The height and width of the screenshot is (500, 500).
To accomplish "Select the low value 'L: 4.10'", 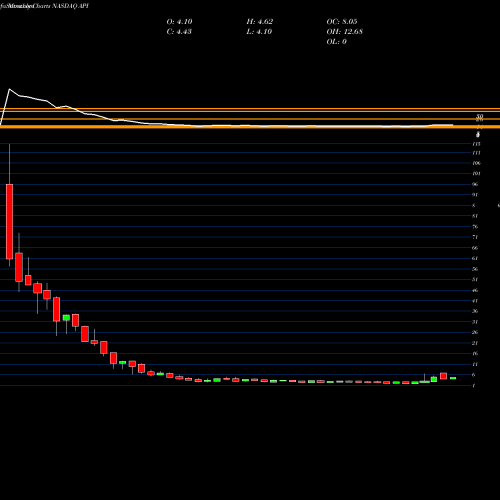I will [x=259, y=32].
